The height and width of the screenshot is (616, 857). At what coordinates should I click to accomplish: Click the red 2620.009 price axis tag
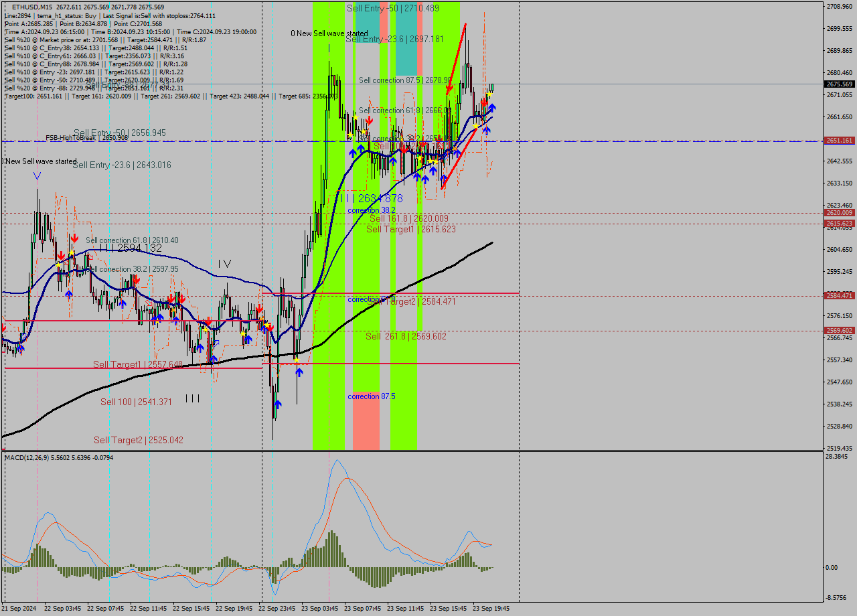point(839,213)
